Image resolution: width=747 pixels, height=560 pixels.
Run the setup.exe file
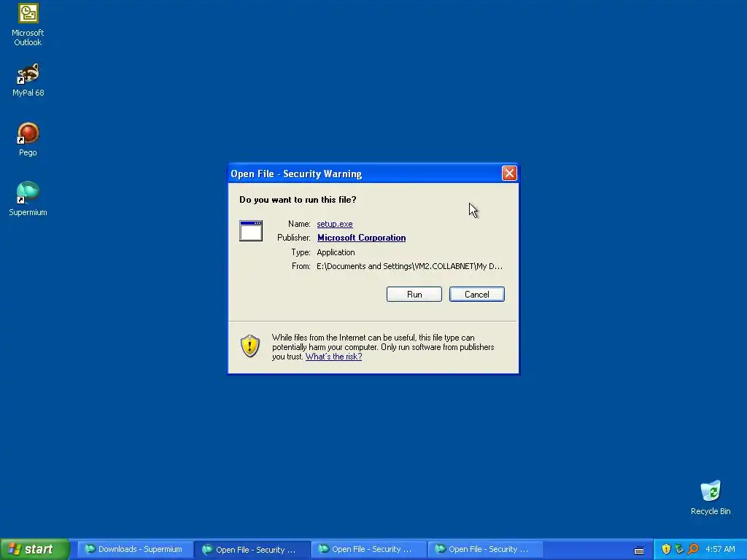point(414,295)
